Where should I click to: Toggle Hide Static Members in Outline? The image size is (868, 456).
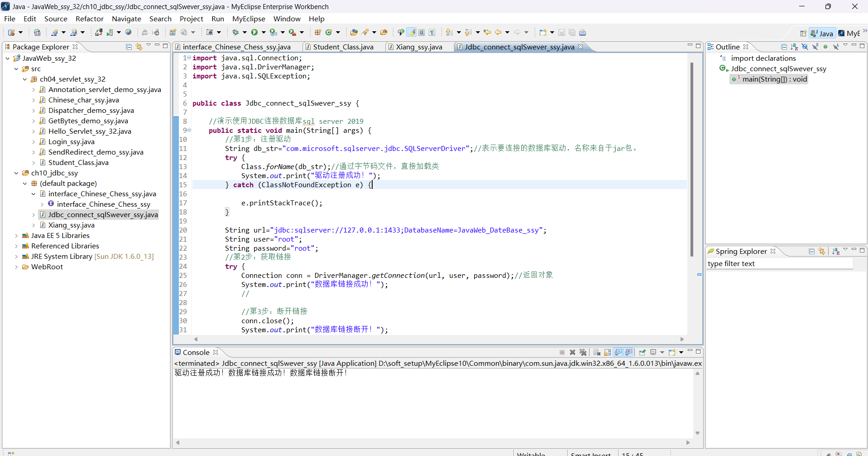815,47
